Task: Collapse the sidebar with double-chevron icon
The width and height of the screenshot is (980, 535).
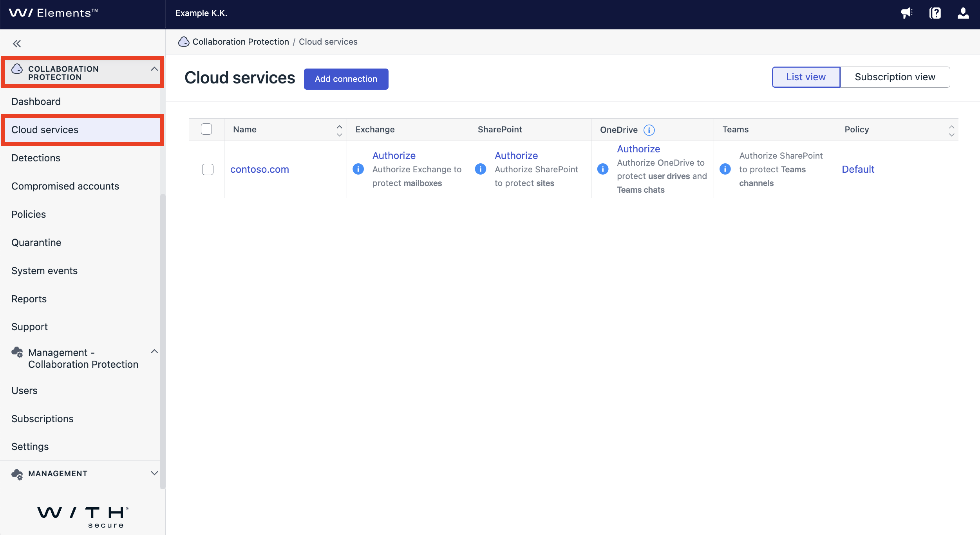Action: click(16, 43)
